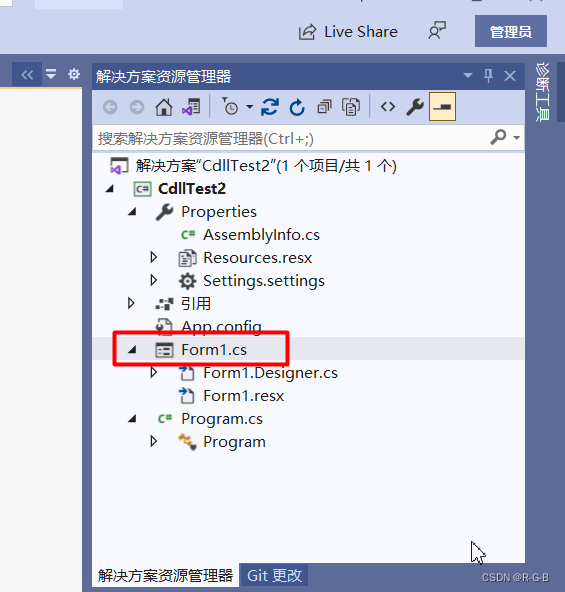This screenshot has height=592, width=565.
Task: Select the CdllTest2 project item
Action: coord(192,189)
